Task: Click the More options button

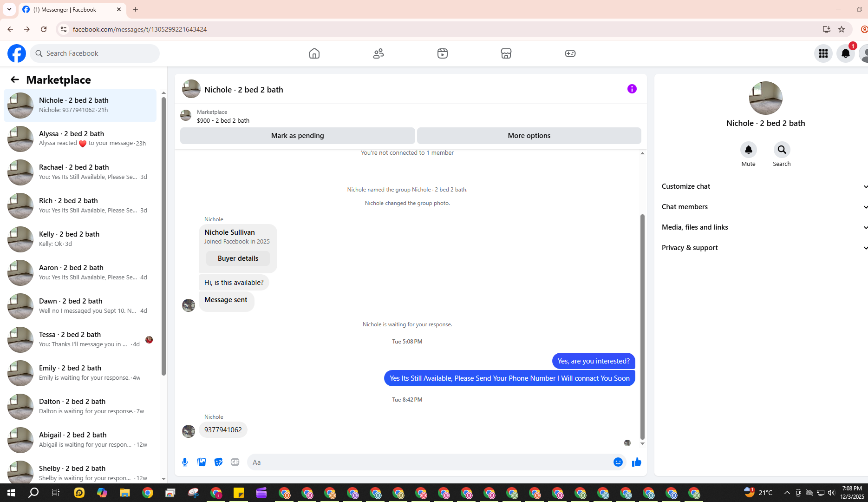Action: pyautogui.click(x=529, y=136)
